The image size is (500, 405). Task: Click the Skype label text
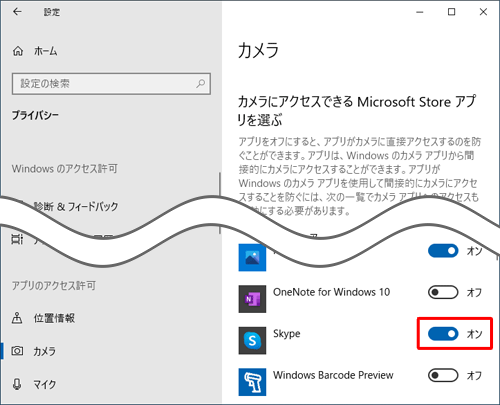(287, 334)
